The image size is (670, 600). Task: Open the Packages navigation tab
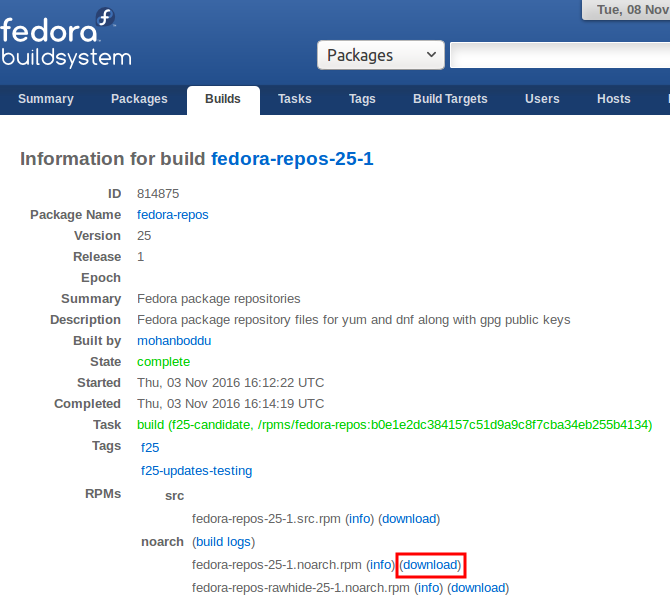pyautogui.click(x=139, y=99)
